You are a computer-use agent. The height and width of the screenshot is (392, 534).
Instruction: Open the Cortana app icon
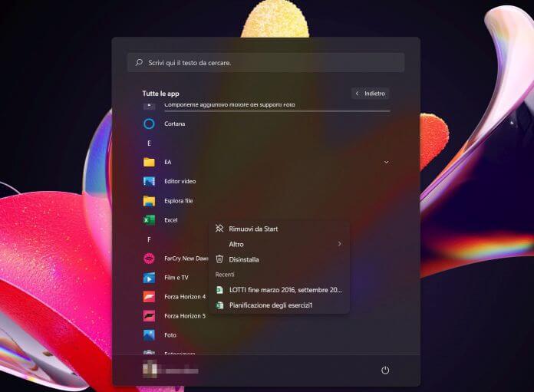click(149, 124)
